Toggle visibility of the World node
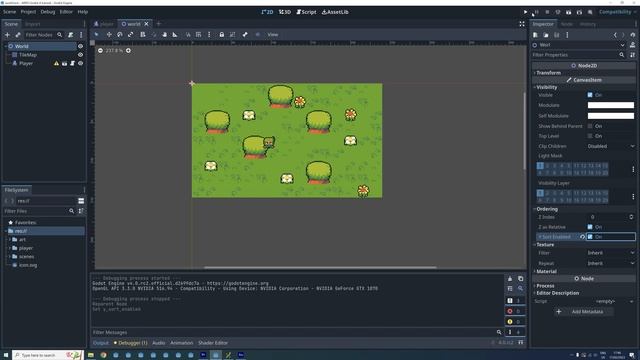This screenshot has width=640, height=360. pyautogui.click(x=80, y=46)
